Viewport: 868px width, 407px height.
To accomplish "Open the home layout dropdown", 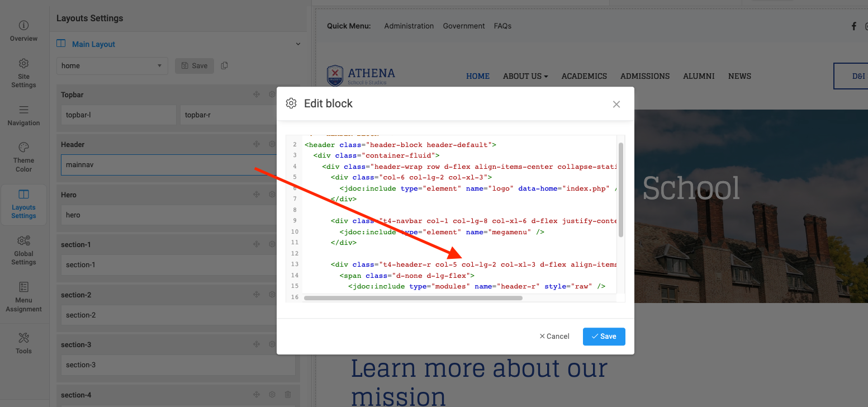I will [112, 65].
